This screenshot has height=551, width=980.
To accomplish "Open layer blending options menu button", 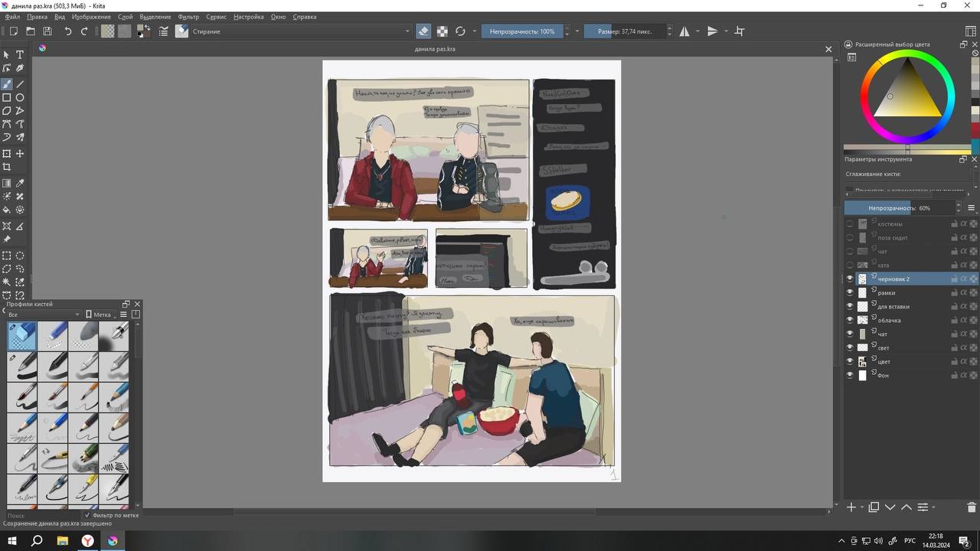I will (972, 208).
